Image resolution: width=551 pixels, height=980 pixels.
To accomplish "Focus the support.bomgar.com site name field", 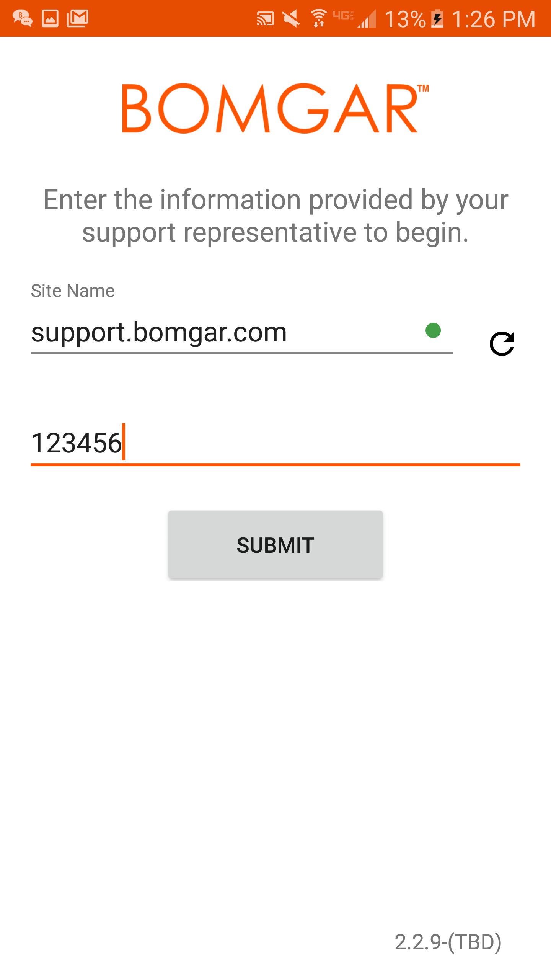I will 242,332.
